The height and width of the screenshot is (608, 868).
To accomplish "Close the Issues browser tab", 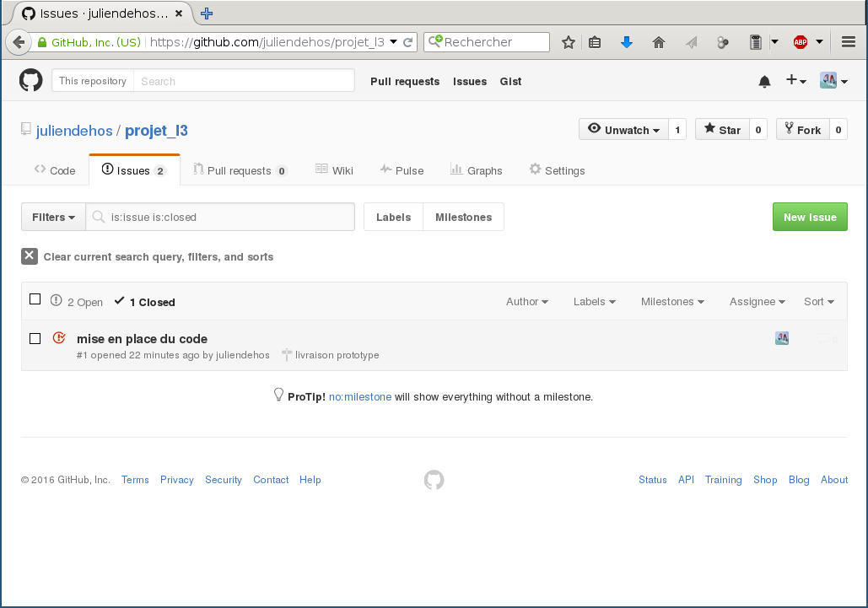I will pos(179,13).
